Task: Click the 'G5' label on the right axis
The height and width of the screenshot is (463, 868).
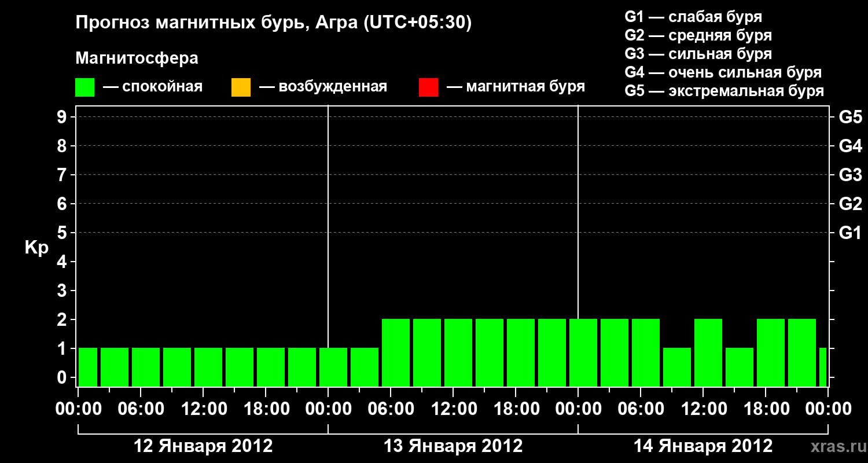Action: [x=851, y=117]
